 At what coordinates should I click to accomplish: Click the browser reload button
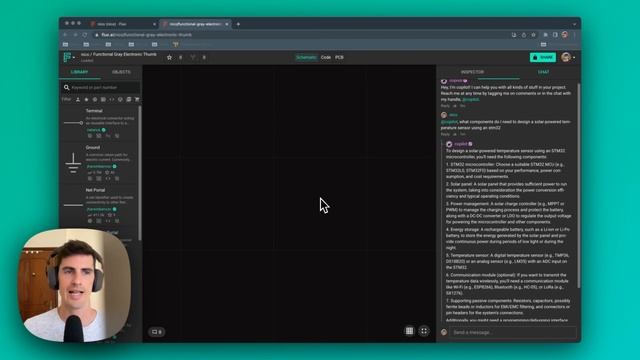click(84, 35)
